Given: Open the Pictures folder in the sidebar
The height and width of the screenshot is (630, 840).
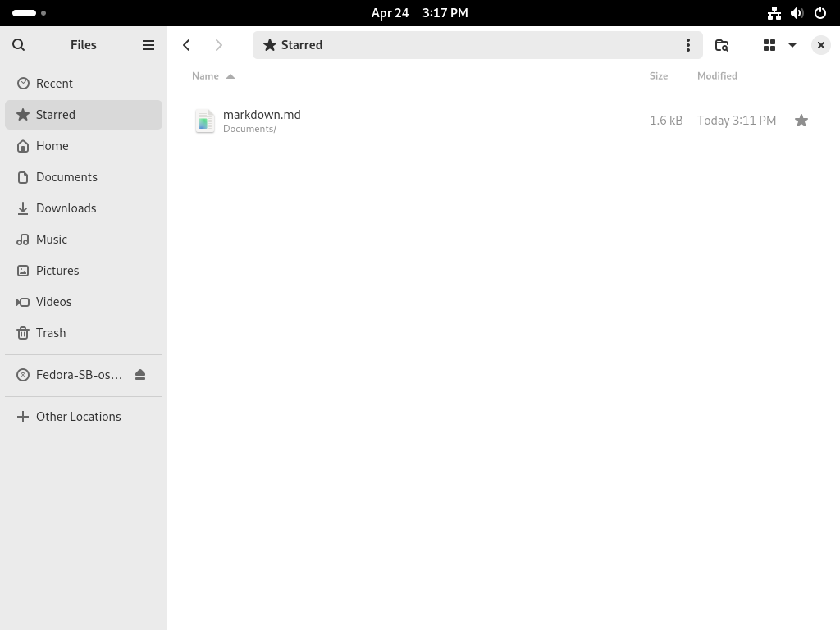Looking at the screenshot, I should tap(84, 271).
